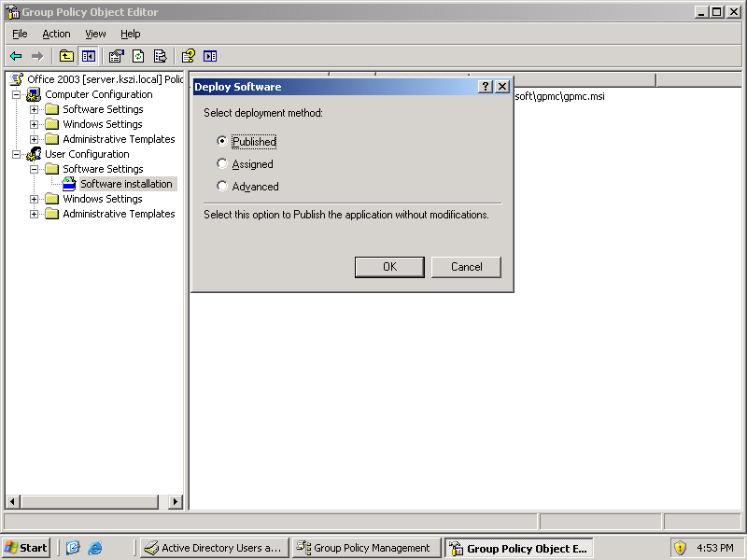Click the dialog's question mark help button
The height and width of the screenshot is (560, 747).
click(x=485, y=86)
